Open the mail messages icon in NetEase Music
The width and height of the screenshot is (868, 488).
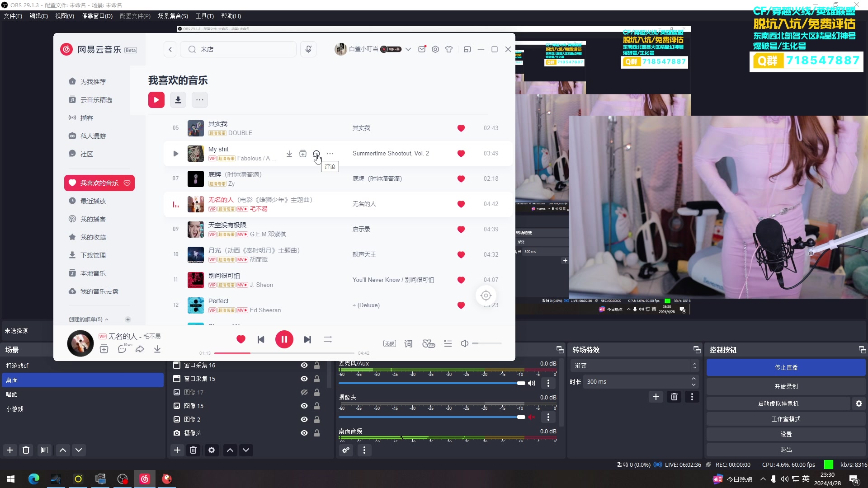tap(422, 49)
